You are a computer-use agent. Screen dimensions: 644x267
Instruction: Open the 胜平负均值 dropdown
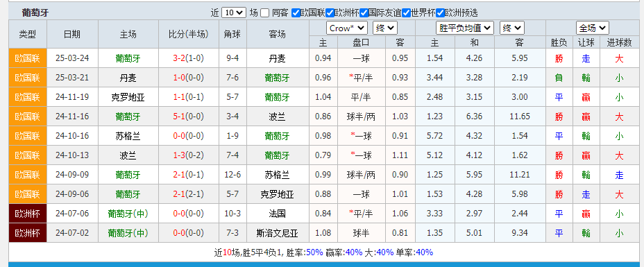464,28
